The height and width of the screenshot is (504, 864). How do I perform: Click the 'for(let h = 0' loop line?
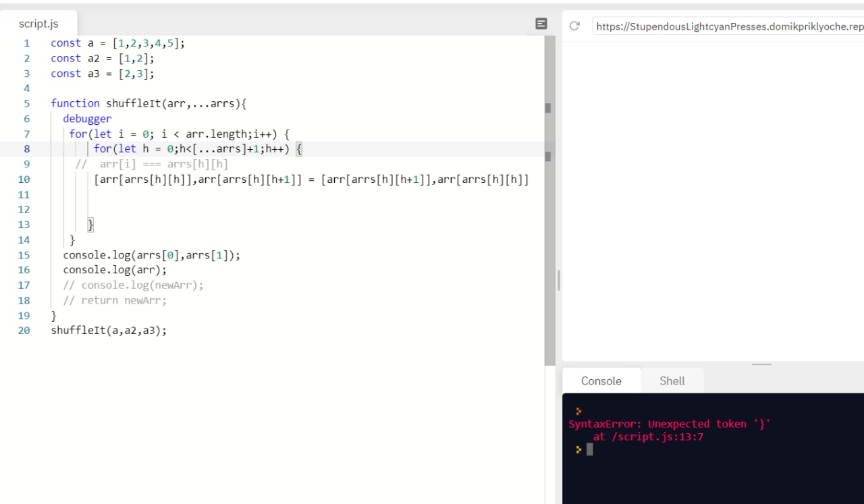198,148
